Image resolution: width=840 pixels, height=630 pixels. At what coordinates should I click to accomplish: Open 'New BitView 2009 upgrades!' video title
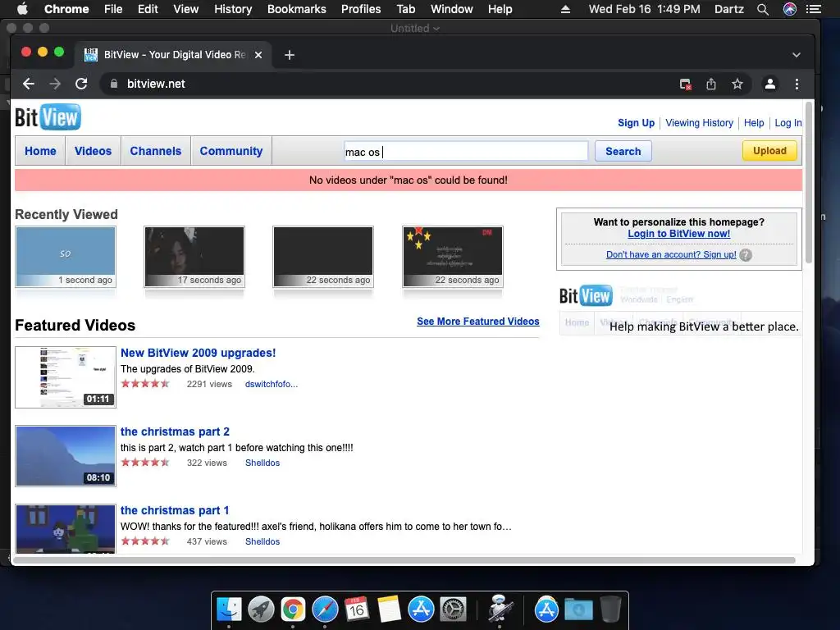[199, 353]
